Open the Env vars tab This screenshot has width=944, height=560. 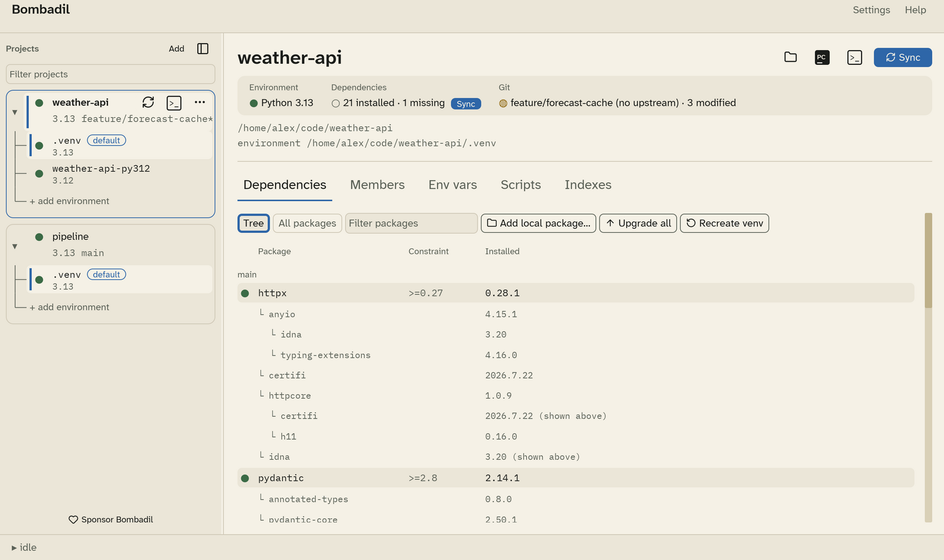453,185
